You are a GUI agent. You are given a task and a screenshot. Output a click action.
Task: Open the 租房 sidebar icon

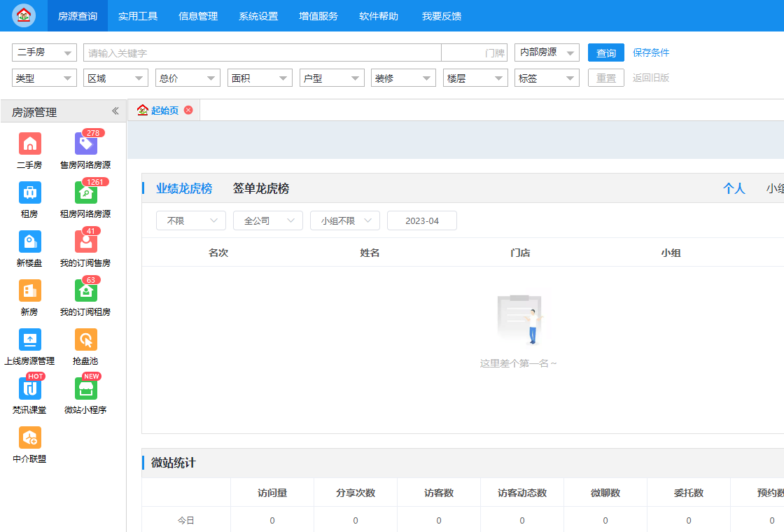[x=30, y=193]
